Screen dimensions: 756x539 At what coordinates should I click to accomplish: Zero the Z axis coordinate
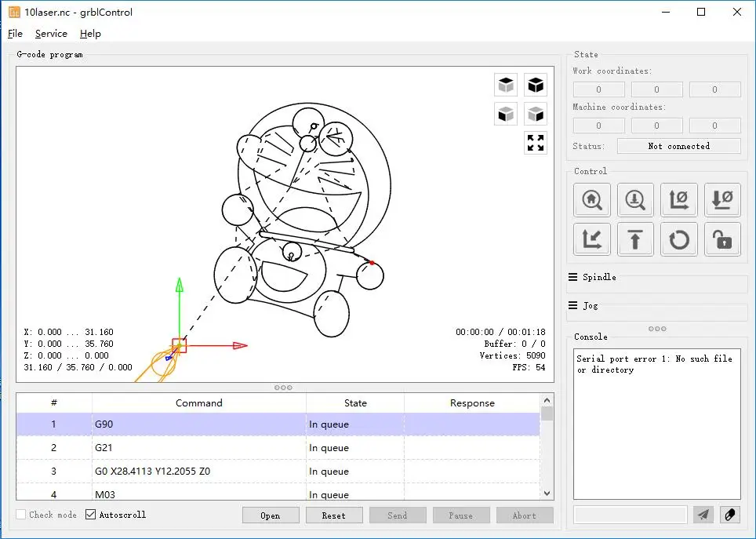[722, 200]
